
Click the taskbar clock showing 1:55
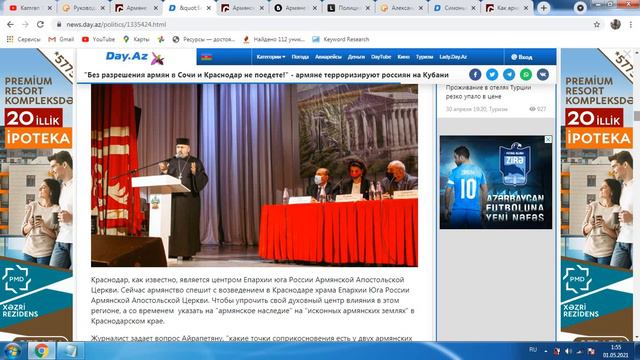[x=616, y=351]
